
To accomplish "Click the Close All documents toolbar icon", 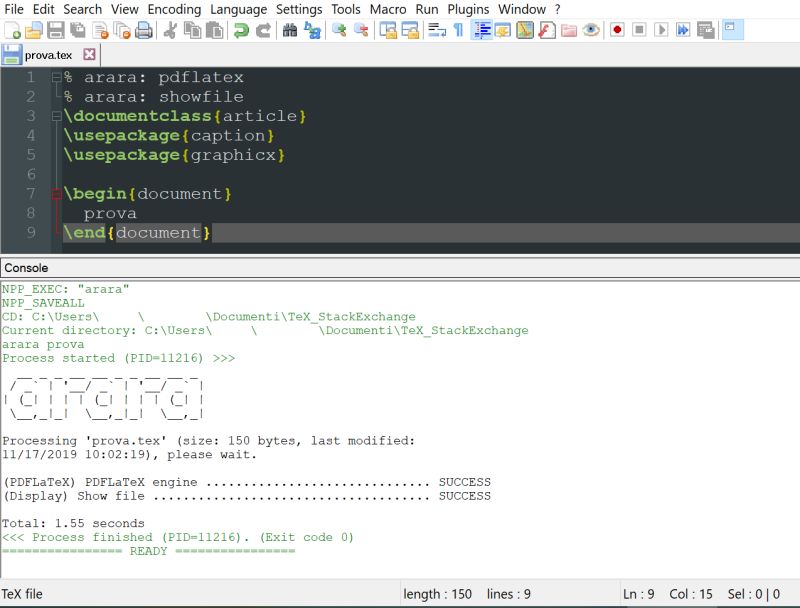I will [122, 30].
